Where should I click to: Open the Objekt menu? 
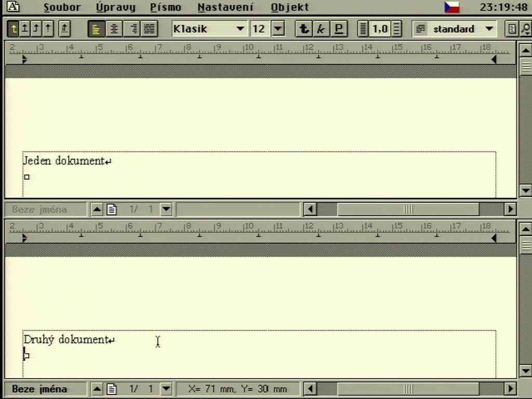tap(290, 7)
